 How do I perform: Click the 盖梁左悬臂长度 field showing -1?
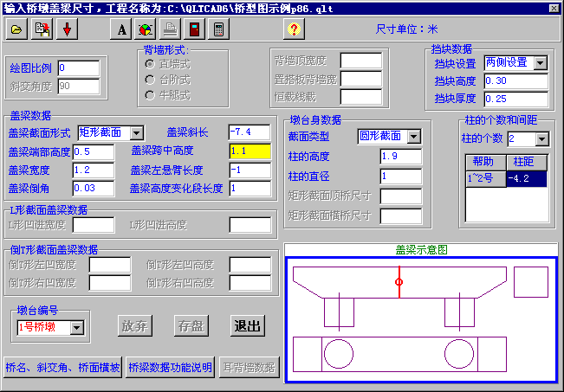250,170
